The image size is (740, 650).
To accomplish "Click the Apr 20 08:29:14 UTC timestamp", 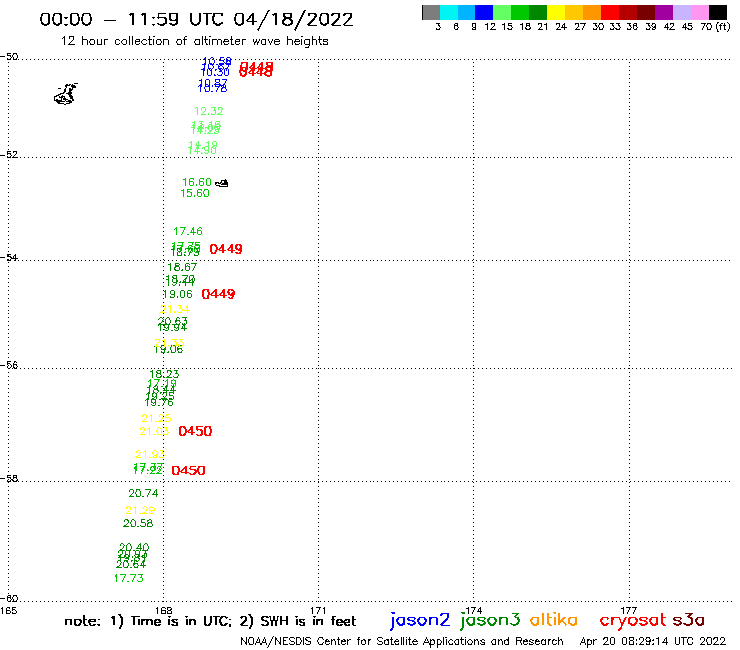I will 652,642.
